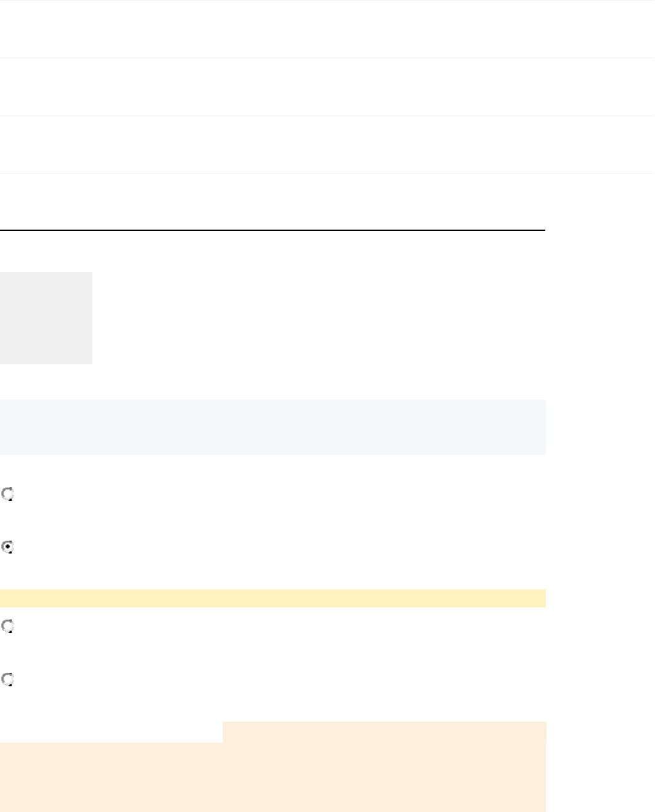Click the yellow highlighted strip
Viewport: 655px width, 812px height.
pyautogui.click(x=273, y=598)
